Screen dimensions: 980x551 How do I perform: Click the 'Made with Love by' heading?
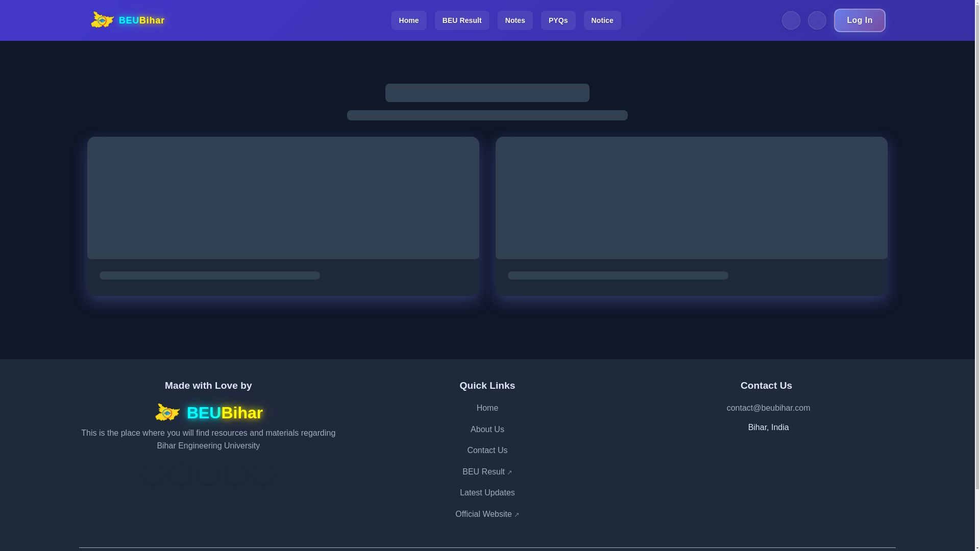(x=208, y=386)
